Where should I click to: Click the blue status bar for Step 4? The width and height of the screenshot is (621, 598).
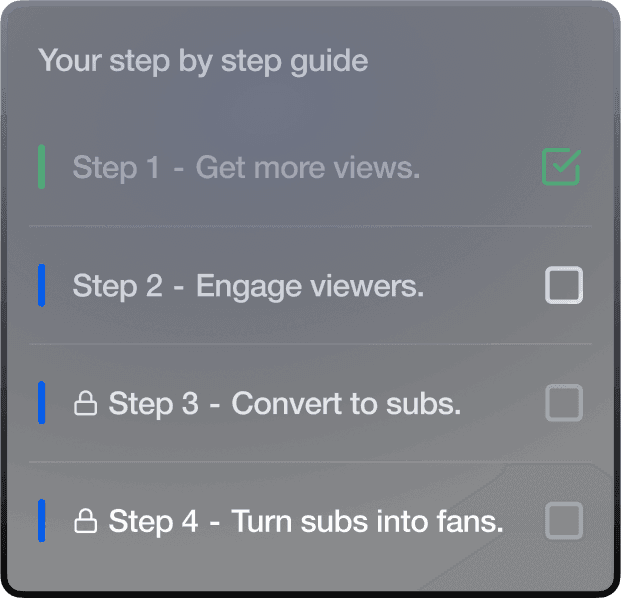tap(42, 520)
